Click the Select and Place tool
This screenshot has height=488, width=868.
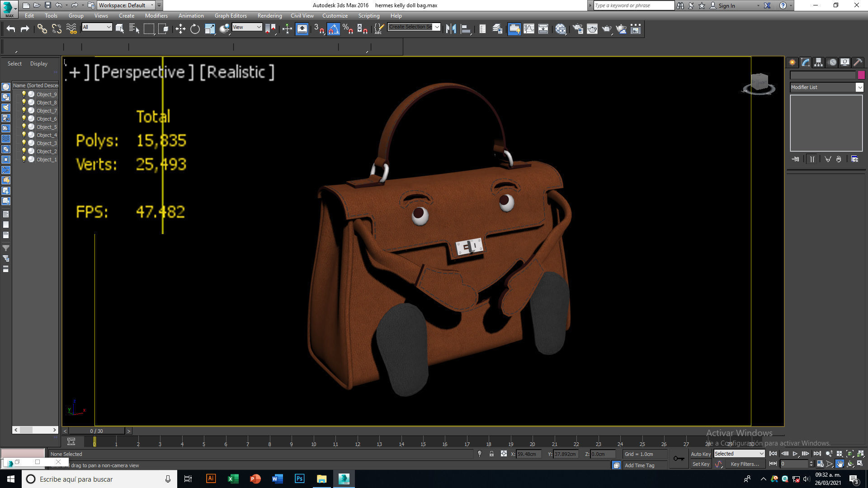[225, 29]
